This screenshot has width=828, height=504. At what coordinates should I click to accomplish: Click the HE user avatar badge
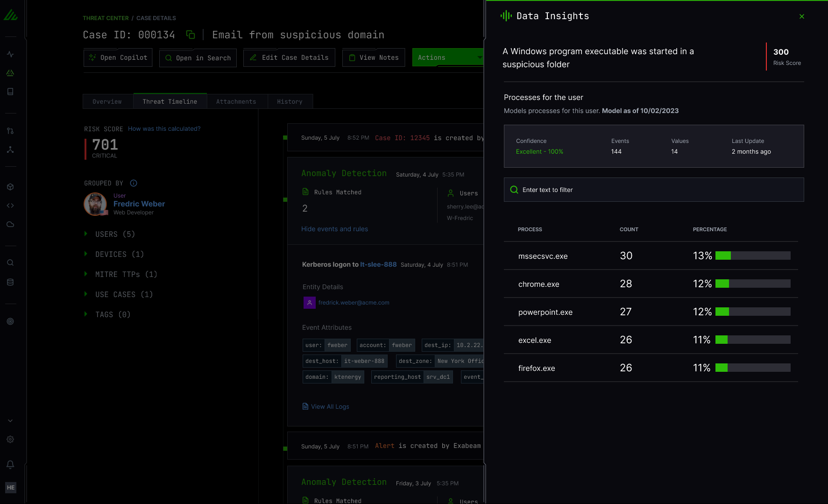pos(10,487)
